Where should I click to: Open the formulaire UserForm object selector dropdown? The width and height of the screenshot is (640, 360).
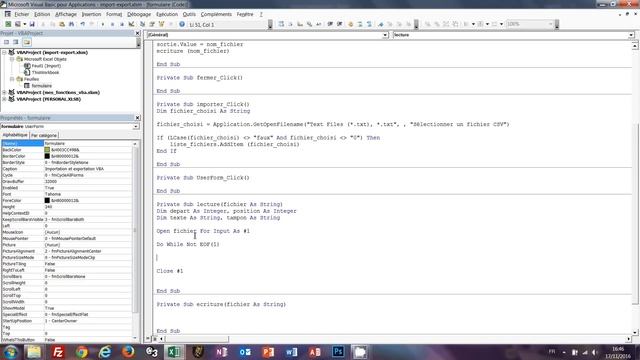136,127
